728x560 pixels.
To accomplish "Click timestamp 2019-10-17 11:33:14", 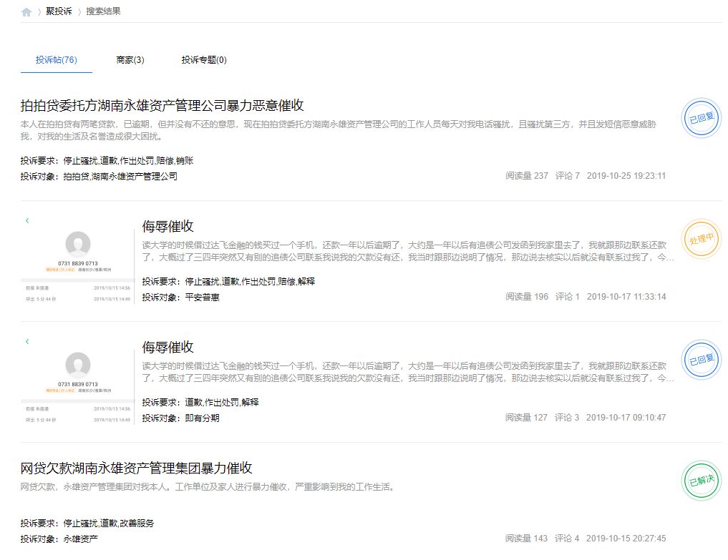I will pos(626,297).
